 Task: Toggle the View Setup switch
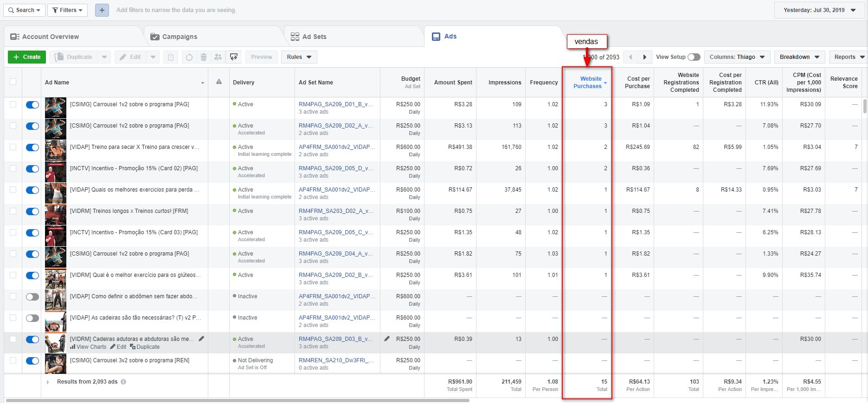click(x=694, y=57)
